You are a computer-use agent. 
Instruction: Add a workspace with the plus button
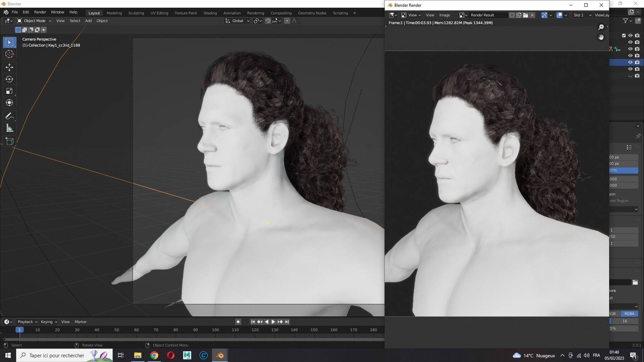pos(355,13)
